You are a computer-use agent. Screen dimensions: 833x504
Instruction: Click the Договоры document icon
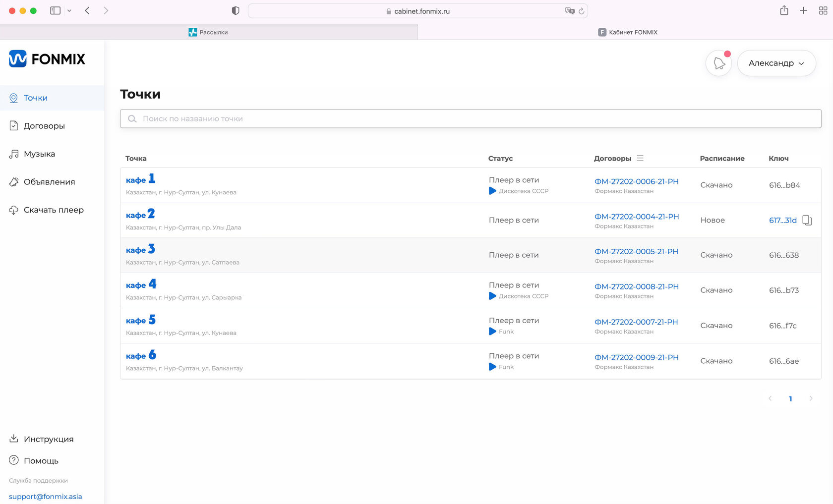point(14,126)
